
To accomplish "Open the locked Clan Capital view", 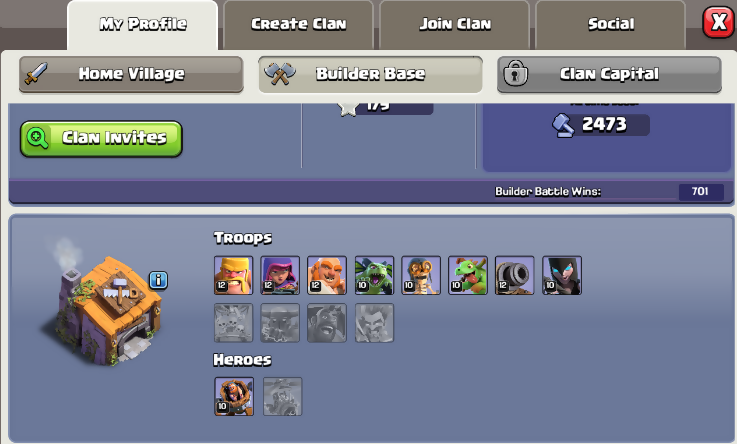I will click(609, 74).
